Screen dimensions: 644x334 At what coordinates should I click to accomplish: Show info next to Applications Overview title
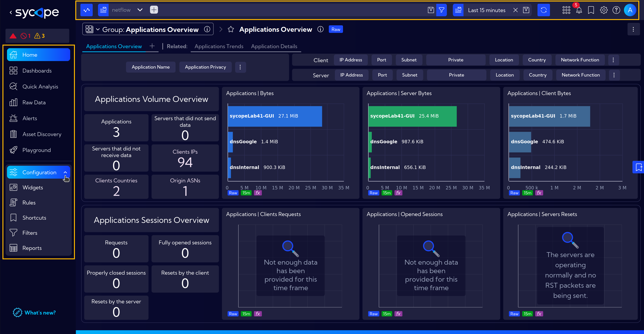pyautogui.click(x=320, y=29)
